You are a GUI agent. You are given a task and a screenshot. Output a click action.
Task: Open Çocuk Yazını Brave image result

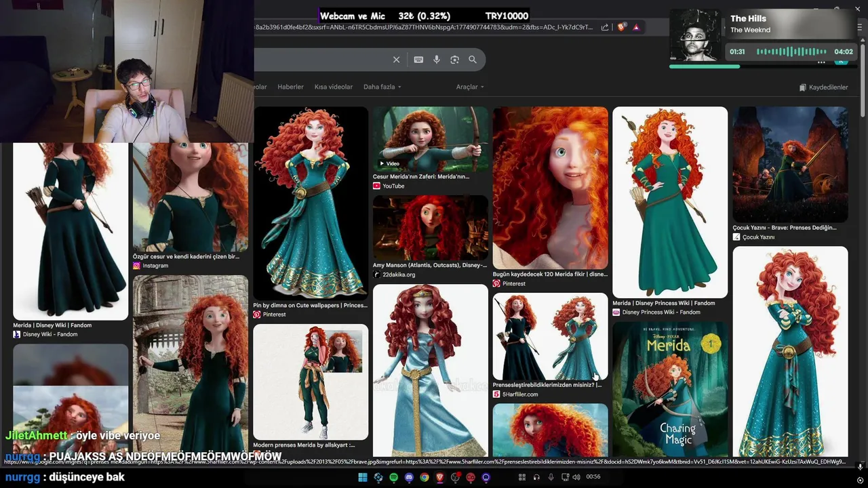click(791, 164)
